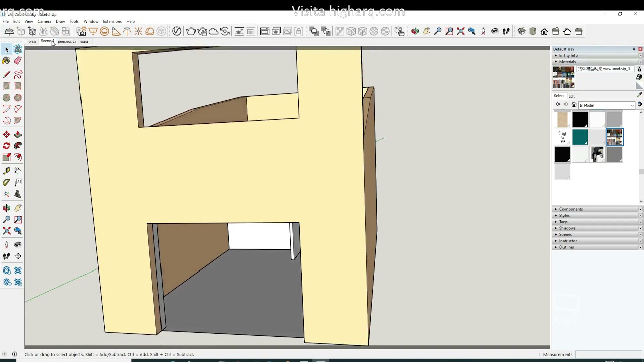Activate the Follow Me tool
This screenshot has width=644, height=362.
coord(18,146)
